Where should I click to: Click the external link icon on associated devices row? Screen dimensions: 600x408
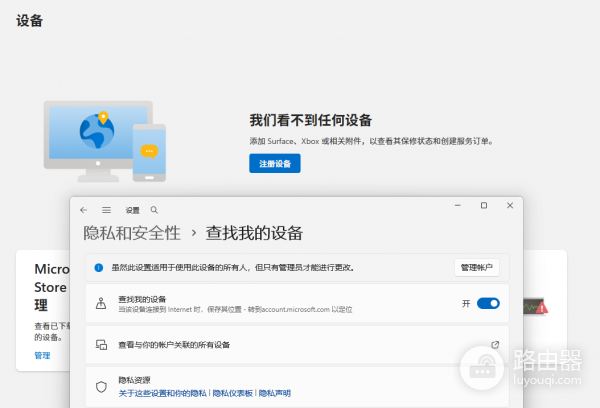coord(495,344)
